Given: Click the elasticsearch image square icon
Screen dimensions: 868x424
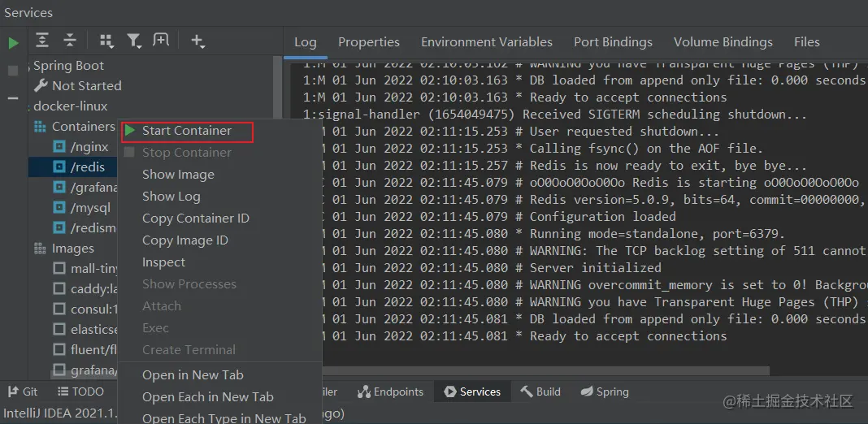Looking at the screenshot, I should [x=59, y=329].
